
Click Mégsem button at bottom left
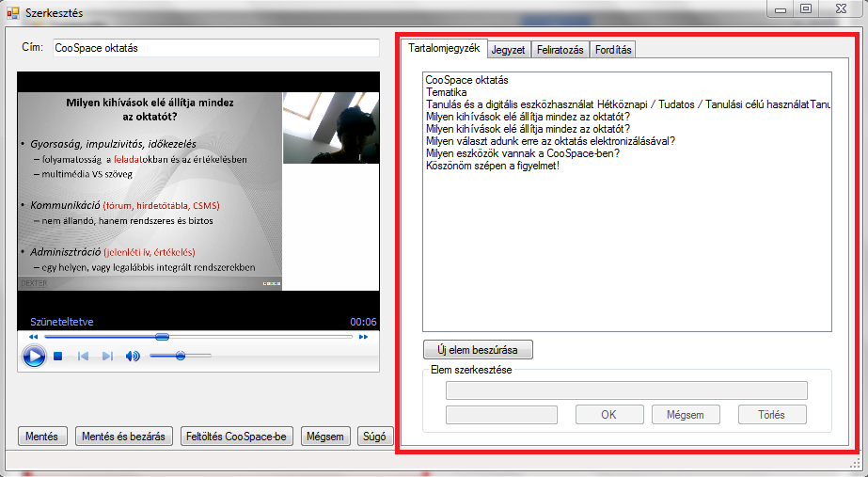coord(325,437)
